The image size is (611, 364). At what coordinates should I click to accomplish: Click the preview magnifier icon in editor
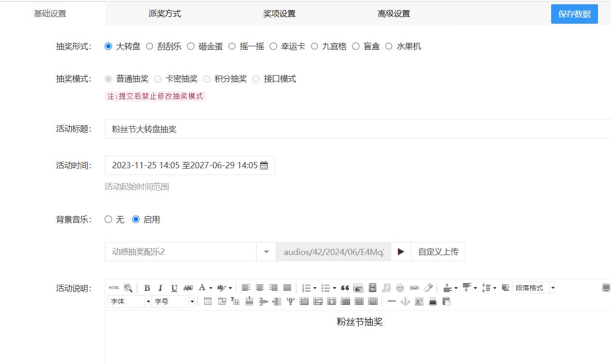tap(128, 288)
